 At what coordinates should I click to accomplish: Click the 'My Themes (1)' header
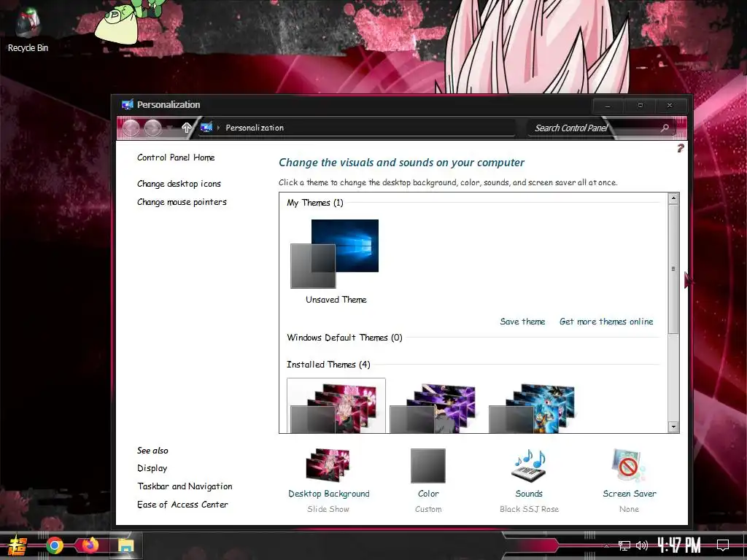click(315, 203)
